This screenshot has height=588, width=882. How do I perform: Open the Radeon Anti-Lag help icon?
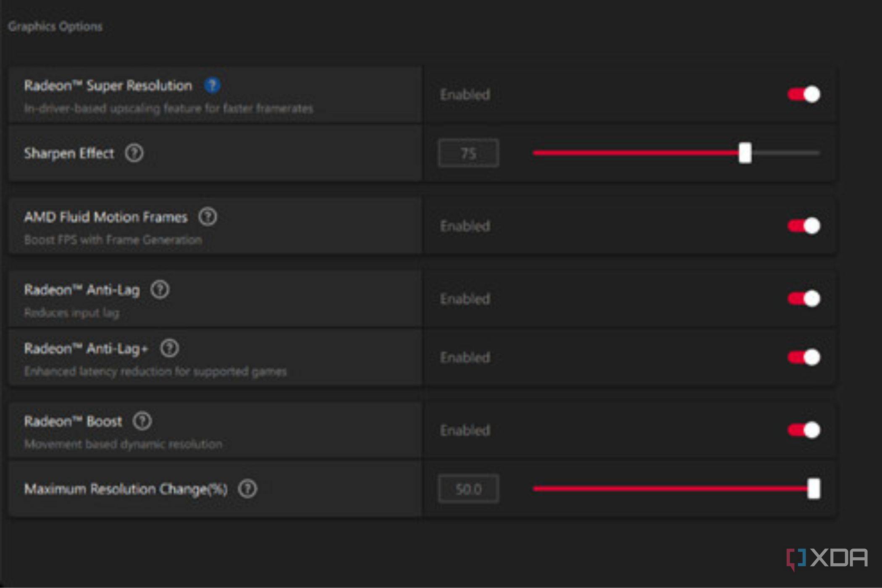point(160,289)
